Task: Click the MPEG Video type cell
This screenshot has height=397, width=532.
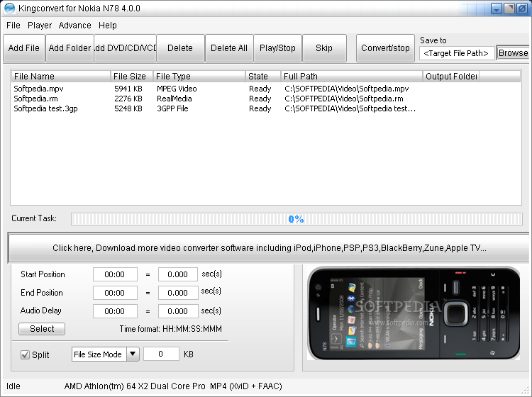Action: (x=177, y=89)
